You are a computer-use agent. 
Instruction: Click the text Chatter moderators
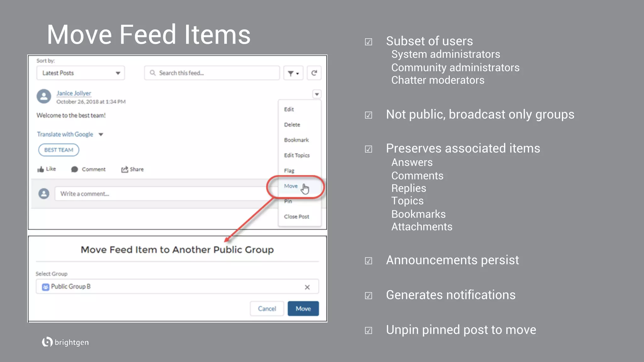pyautogui.click(x=438, y=80)
